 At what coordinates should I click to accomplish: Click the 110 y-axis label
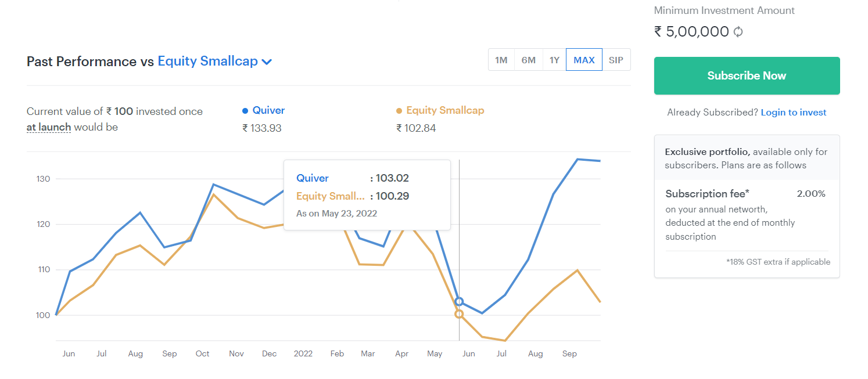pyautogui.click(x=44, y=270)
